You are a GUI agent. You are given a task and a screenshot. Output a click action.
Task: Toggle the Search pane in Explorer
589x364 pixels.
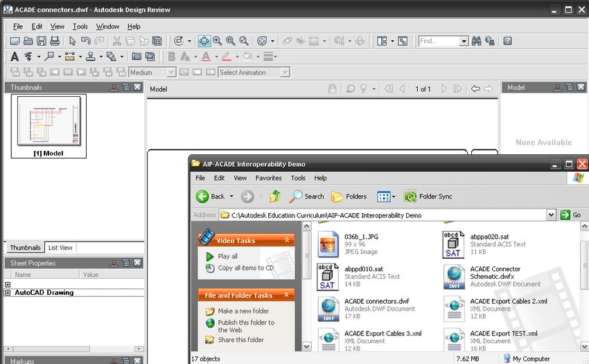click(x=307, y=197)
